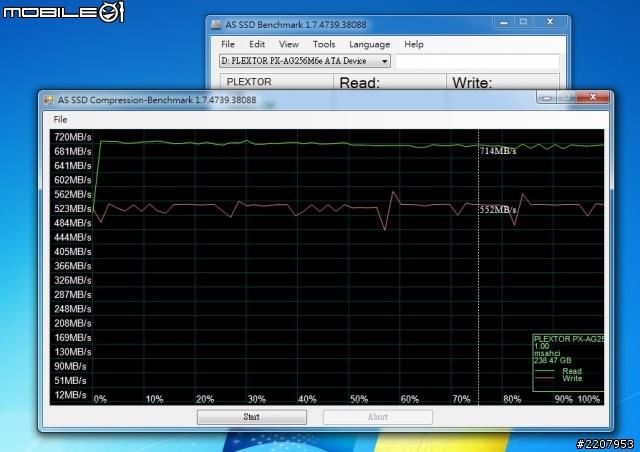Click the 714MB/s read value label
The height and width of the screenshot is (452, 640).
[498, 151]
